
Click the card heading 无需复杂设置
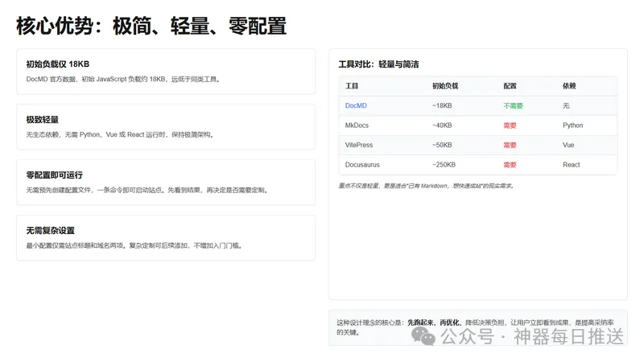[x=51, y=230]
